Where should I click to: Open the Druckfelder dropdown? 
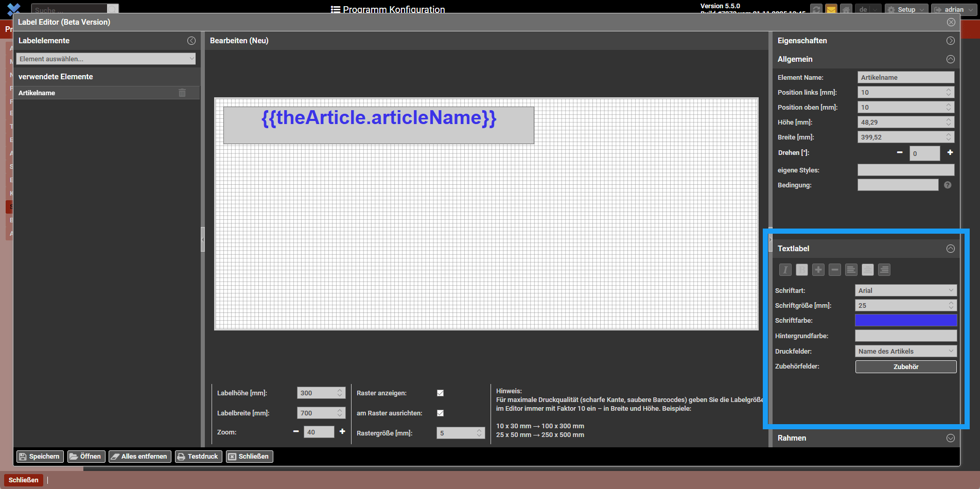coord(905,352)
